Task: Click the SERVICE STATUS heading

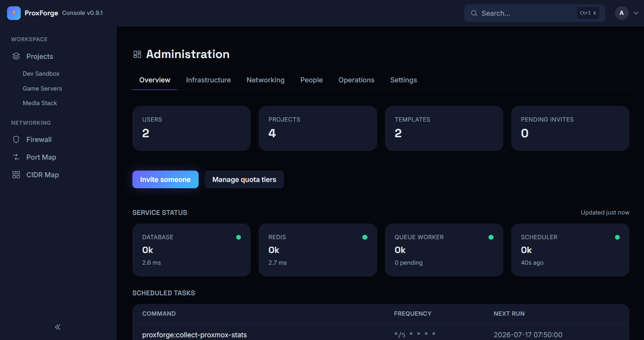Action: click(160, 213)
